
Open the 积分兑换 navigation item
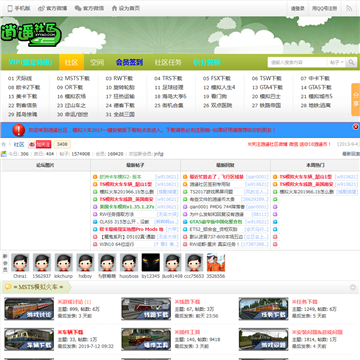(207, 62)
